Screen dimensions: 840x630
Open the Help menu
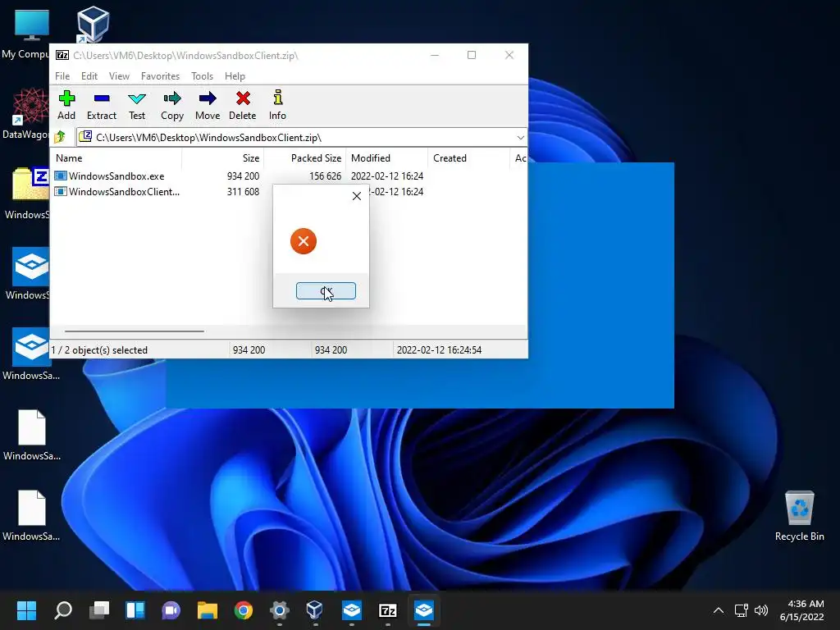(235, 76)
